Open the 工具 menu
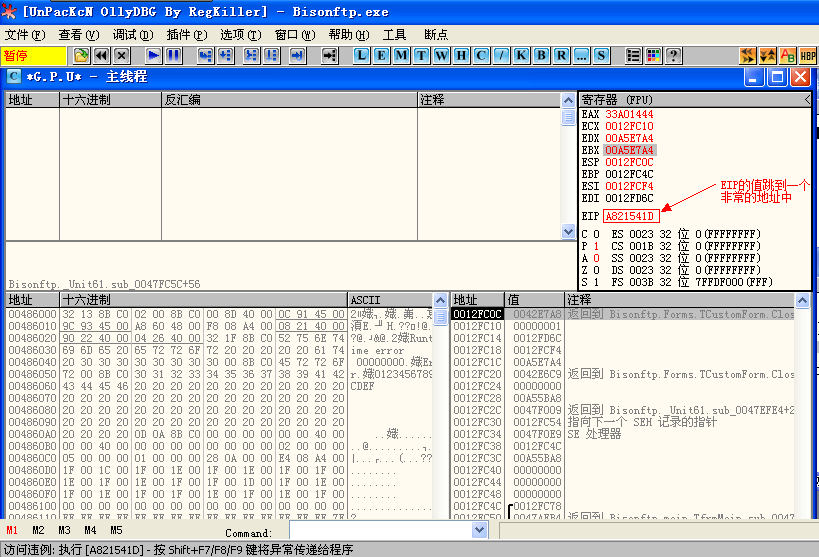The width and height of the screenshot is (819, 557). 394,35
